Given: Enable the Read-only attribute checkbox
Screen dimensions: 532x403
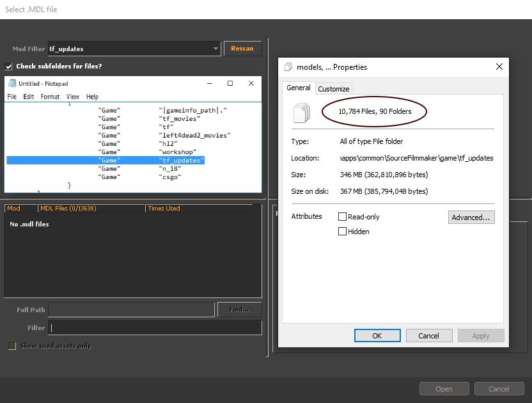Looking at the screenshot, I should [x=343, y=217].
